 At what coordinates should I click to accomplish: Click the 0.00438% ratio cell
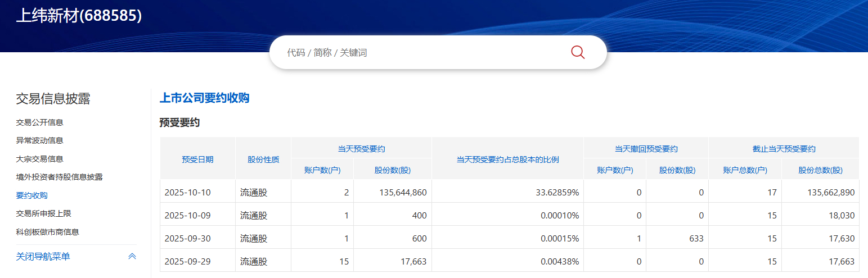pyautogui.click(x=507, y=261)
